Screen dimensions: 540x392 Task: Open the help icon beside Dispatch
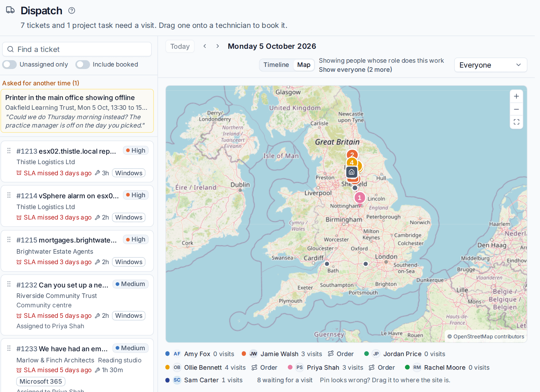pos(72,10)
